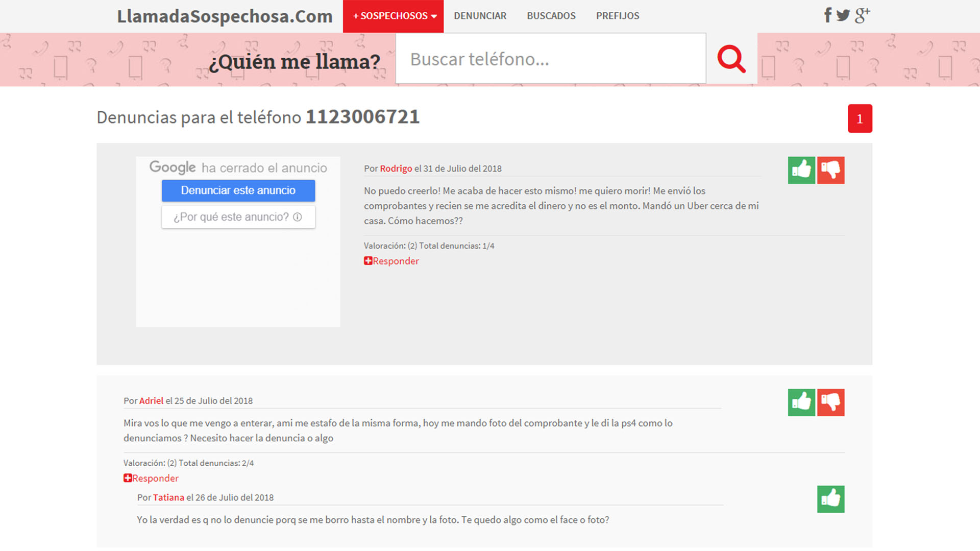Go to the BUSCADOS page
The height and width of the screenshot is (551, 980).
pyautogui.click(x=551, y=16)
